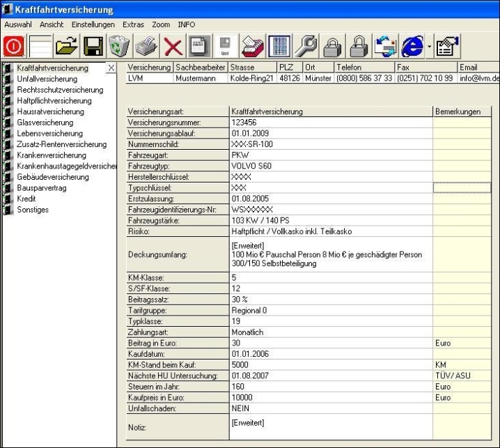This screenshot has width=500, height=448.
Task: Open the wrench settings tool
Action: (304, 46)
